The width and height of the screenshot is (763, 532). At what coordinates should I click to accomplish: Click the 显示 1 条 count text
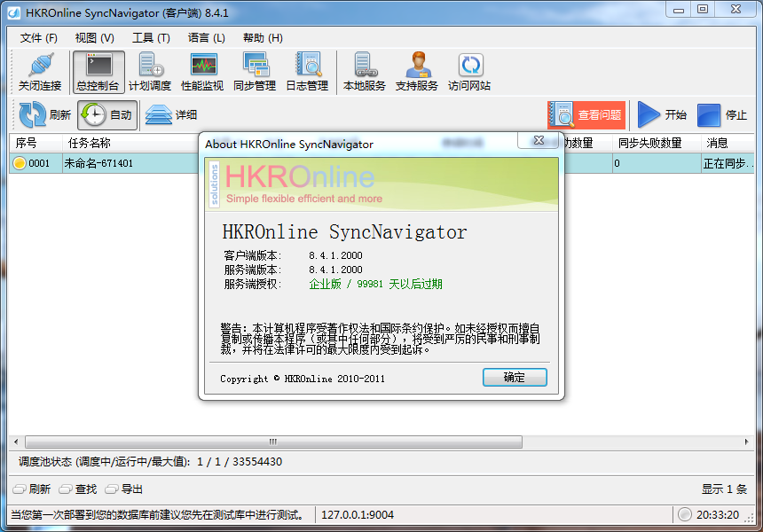click(724, 489)
